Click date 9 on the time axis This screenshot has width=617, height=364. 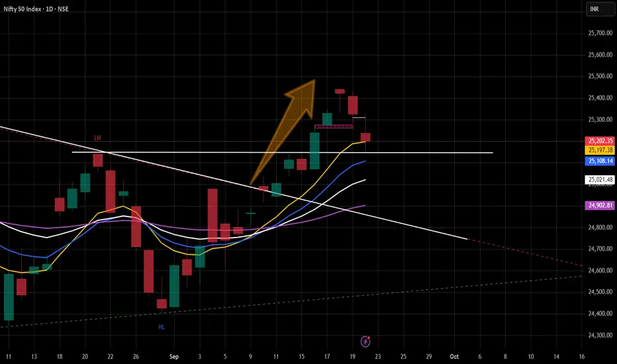(251, 357)
